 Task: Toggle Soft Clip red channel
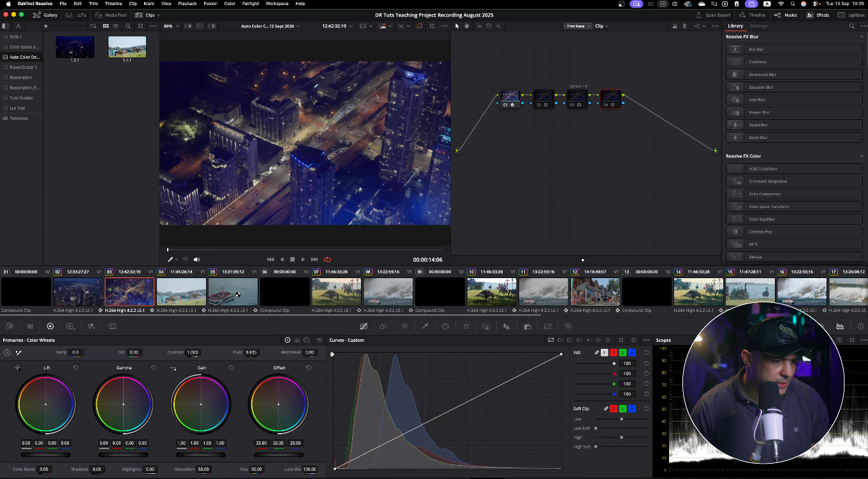coord(614,408)
